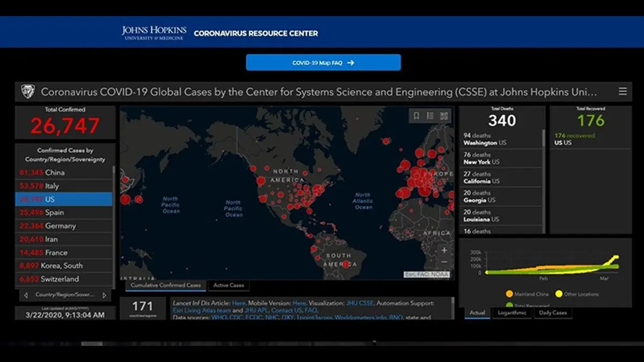Open the map bookmarks icon

pyautogui.click(x=416, y=116)
